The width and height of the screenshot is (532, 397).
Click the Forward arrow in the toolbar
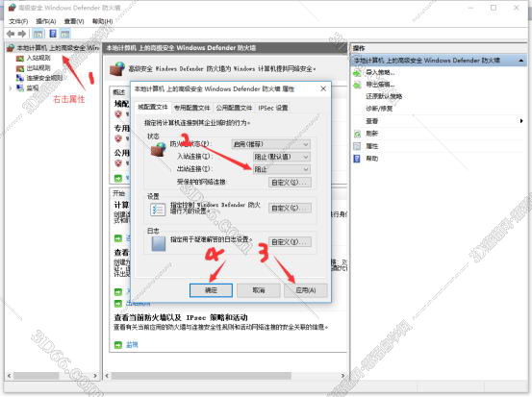coord(22,34)
